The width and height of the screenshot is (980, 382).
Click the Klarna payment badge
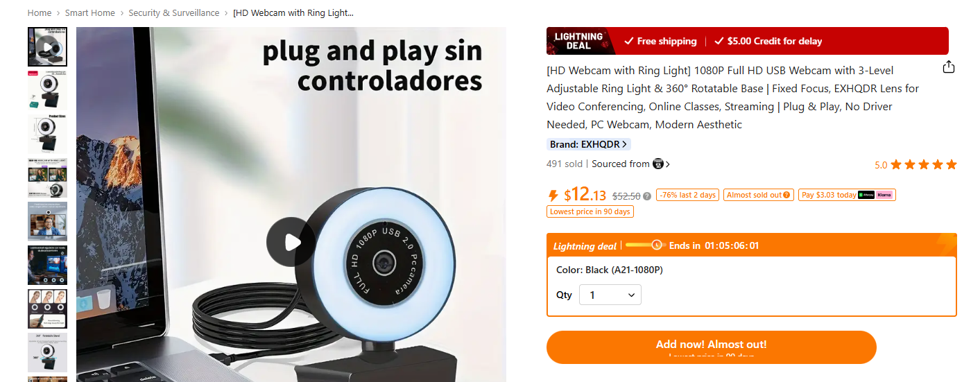[x=884, y=195]
